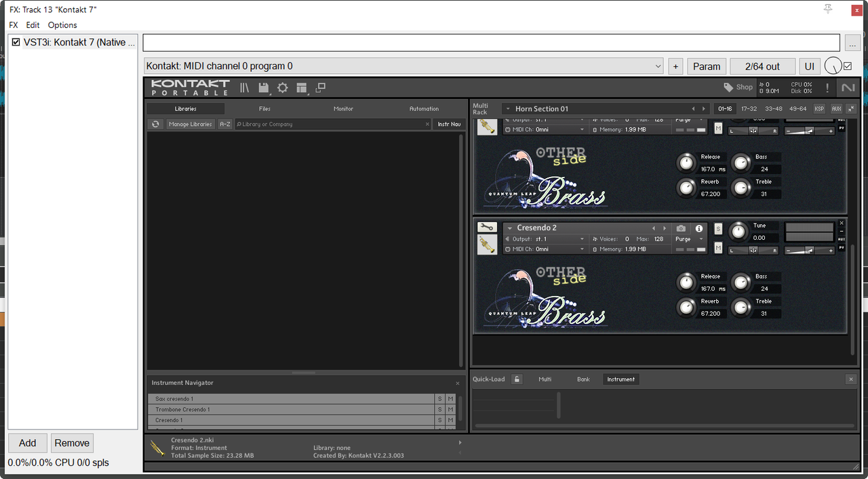
Task: Collapse rack view with minimize arrows icon
Action: [x=851, y=108]
